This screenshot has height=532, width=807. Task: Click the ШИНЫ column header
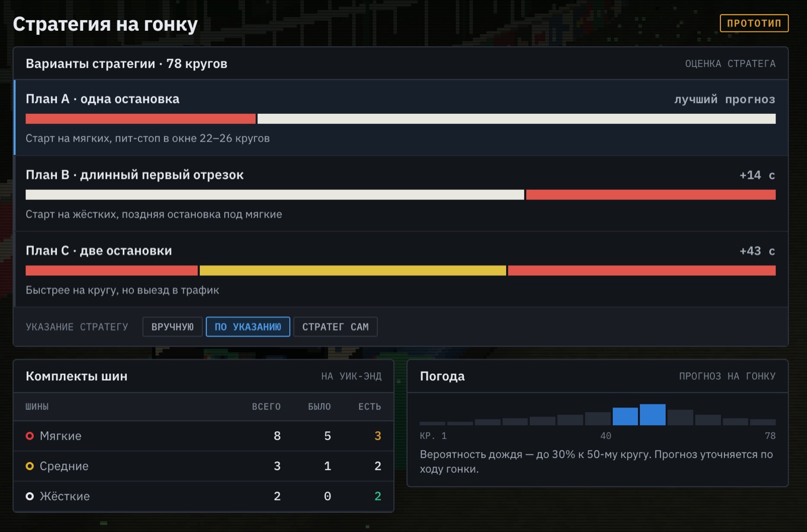pyautogui.click(x=37, y=407)
